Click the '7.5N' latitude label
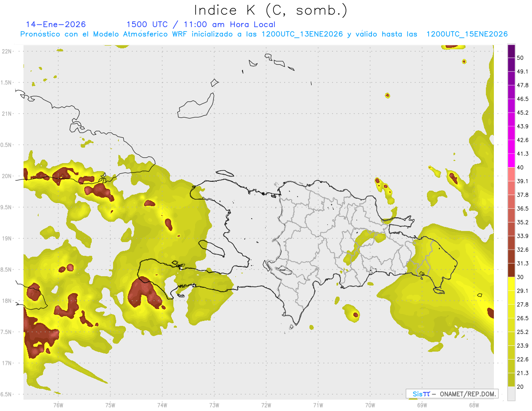This screenshot has width=532, height=411. (x=7, y=332)
